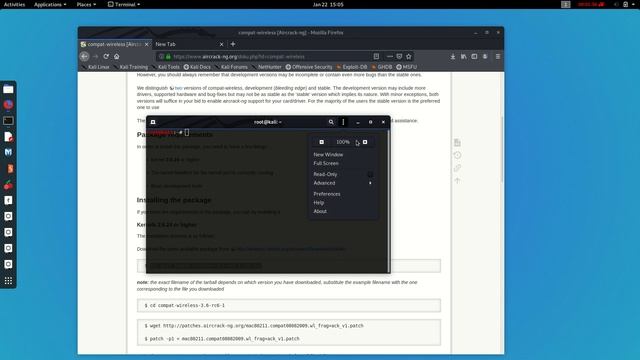
Task: Click Firefox forward button
Action: (95, 57)
